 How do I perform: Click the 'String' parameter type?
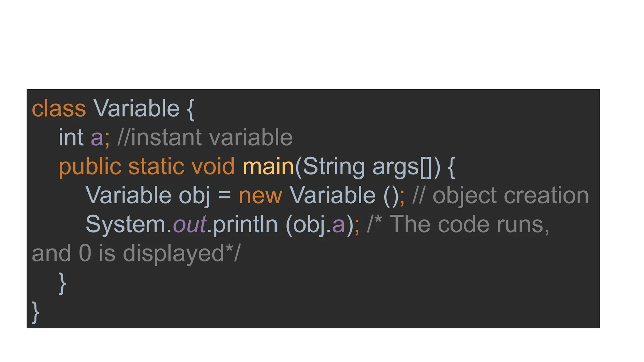[x=334, y=167]
